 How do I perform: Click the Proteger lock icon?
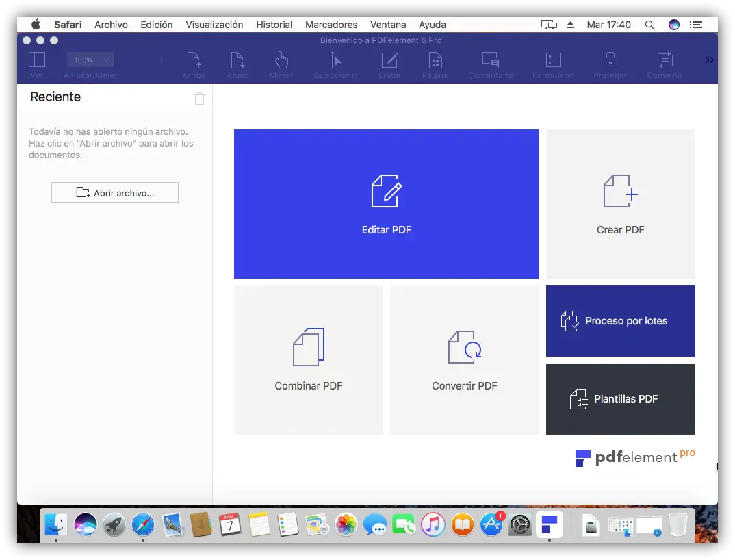610,60
